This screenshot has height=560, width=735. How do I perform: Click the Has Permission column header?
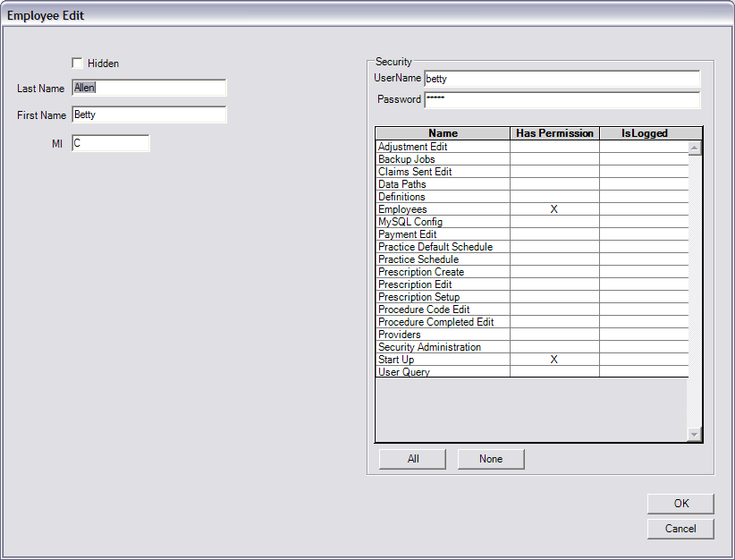[x=554, y=133]
